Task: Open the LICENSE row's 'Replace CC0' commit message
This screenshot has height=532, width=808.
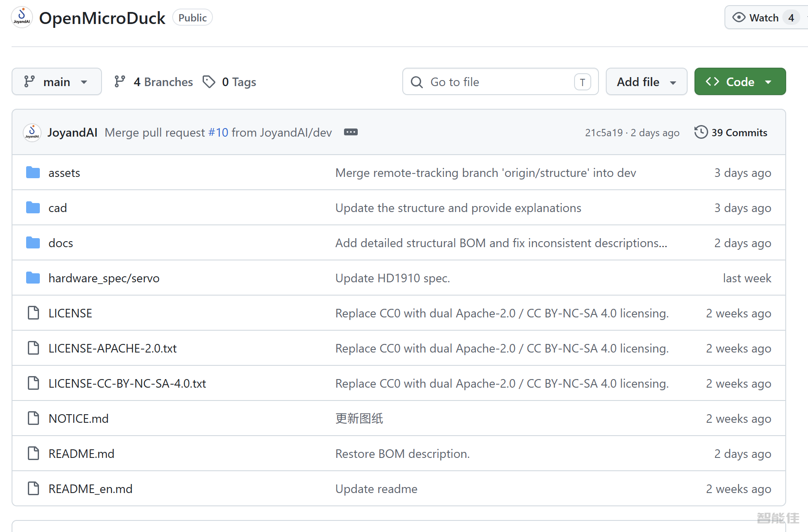Action: pos(502,313)
